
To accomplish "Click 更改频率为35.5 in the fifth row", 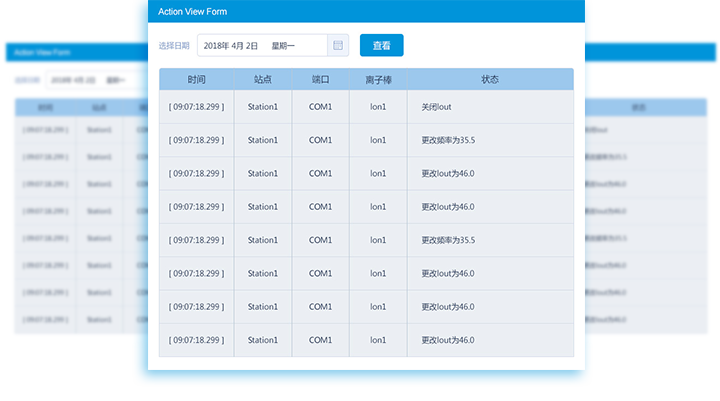I will click(447, 240).
